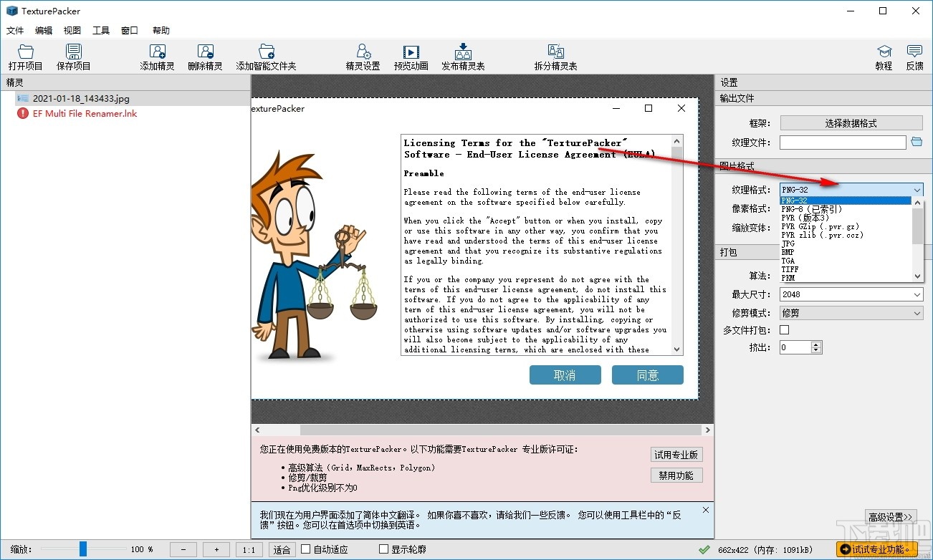The width and height of the screenshot is (933, 560).
Task: Click the 1:1 zoom button
Action: 249,549
